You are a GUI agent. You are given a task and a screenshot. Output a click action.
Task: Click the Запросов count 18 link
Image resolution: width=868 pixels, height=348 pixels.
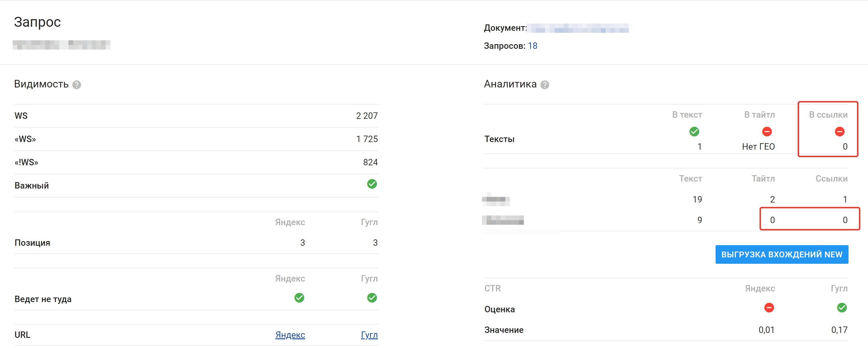point(532,46)
